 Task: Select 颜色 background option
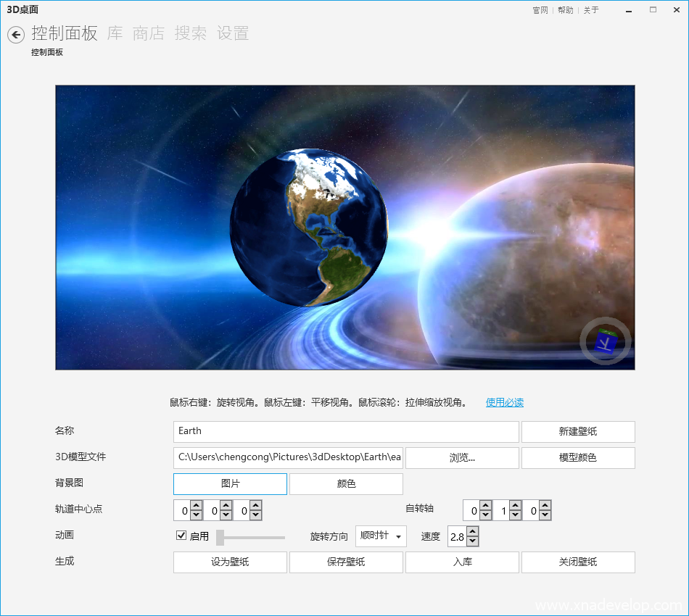point(346,484)
